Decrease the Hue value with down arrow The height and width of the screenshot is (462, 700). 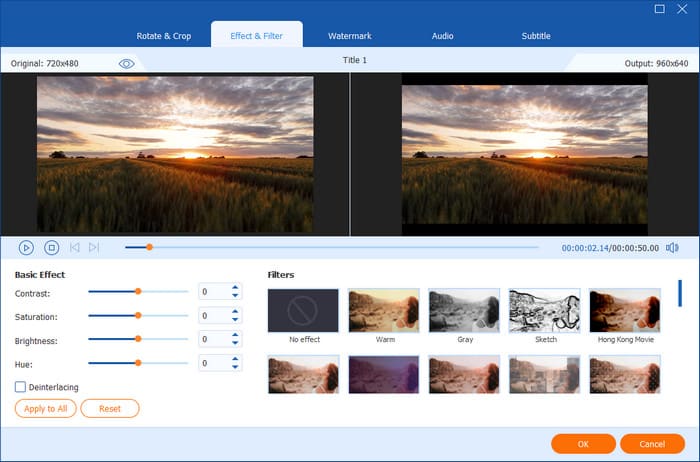pyautogui.click(x=235, y=368)
